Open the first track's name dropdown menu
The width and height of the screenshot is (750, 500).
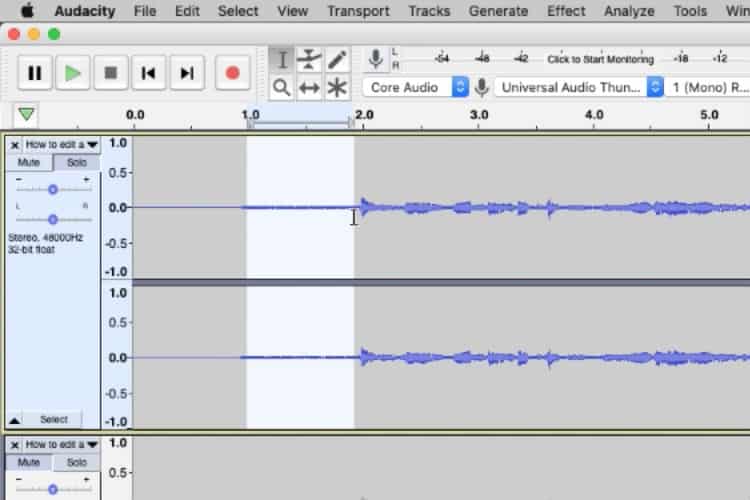pos(61,144)
